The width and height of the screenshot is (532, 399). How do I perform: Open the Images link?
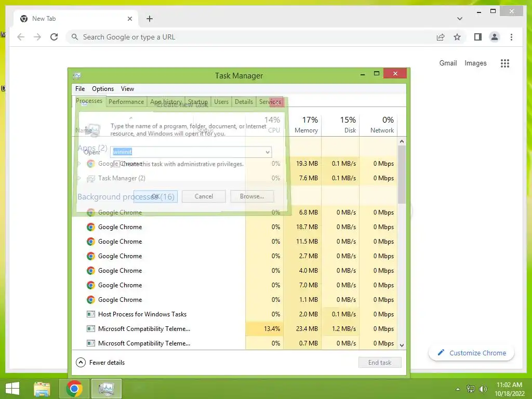tap(475, 63)
